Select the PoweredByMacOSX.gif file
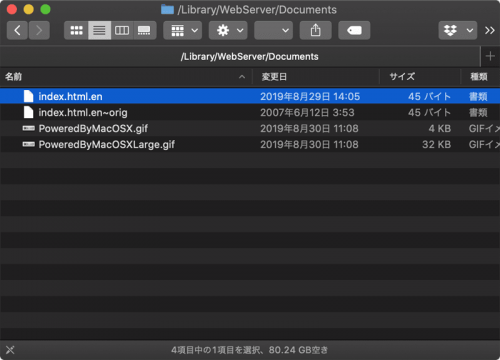 pos(250,128)
